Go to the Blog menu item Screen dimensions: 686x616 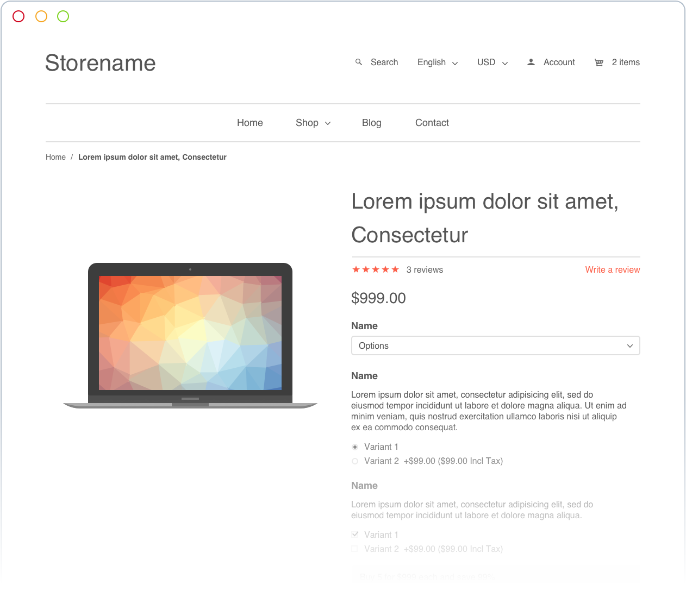click(x=372, y=123)
